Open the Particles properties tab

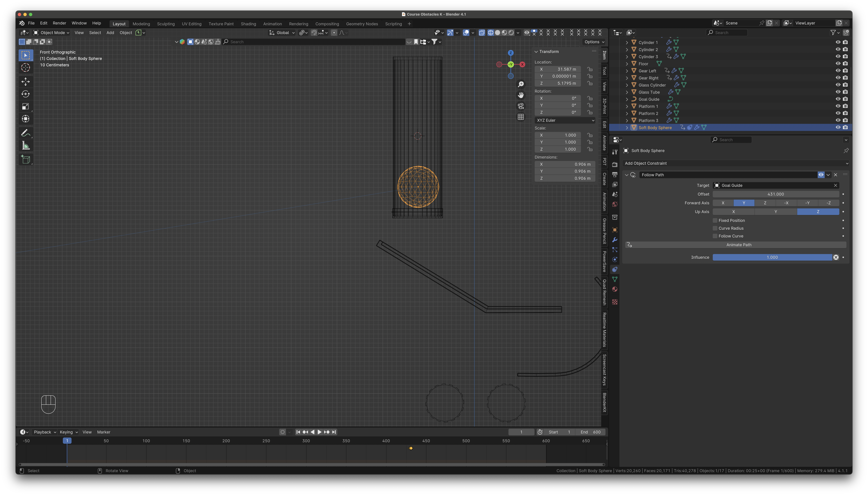(615, 250)
